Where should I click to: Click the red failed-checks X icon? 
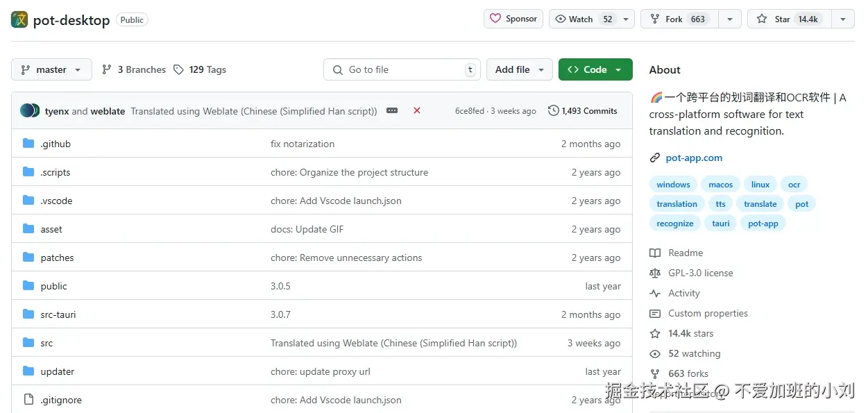417,110
